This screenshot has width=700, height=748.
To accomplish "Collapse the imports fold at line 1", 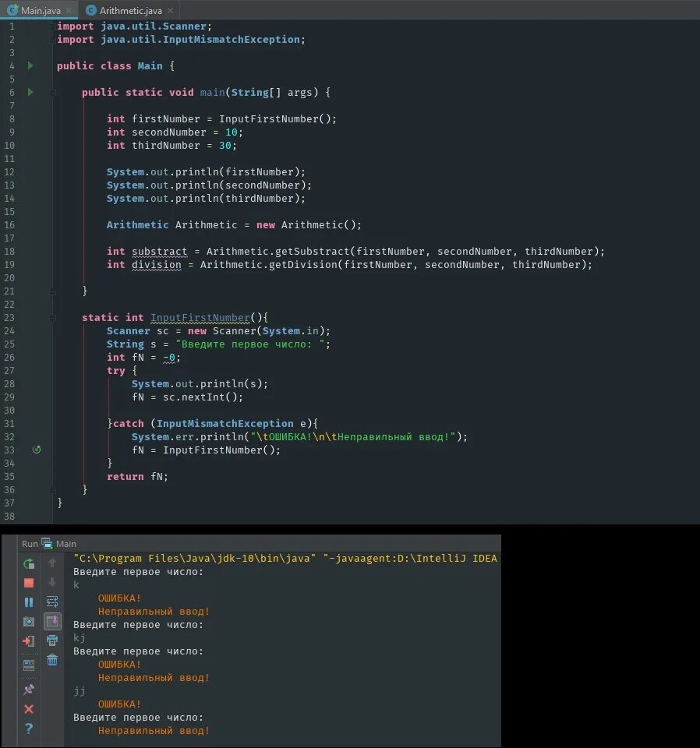I will pyautogui.click(x=52, y=26).
